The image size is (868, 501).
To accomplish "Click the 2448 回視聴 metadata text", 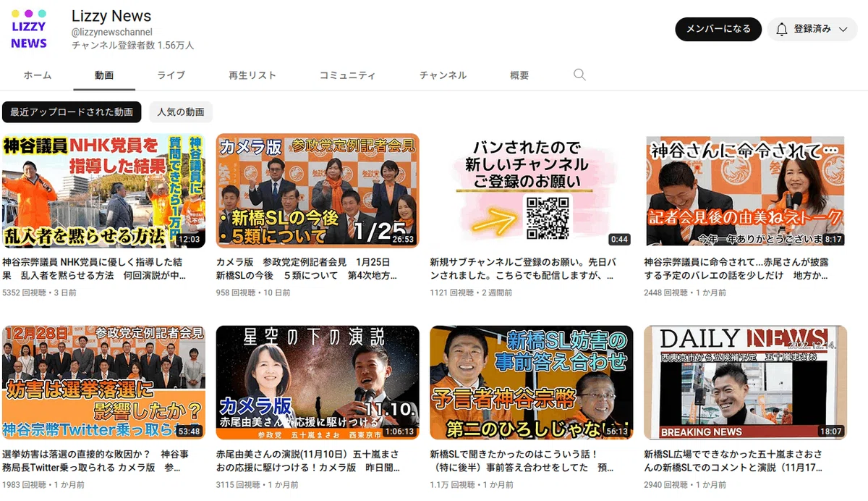I will click(x=666, y=292).
